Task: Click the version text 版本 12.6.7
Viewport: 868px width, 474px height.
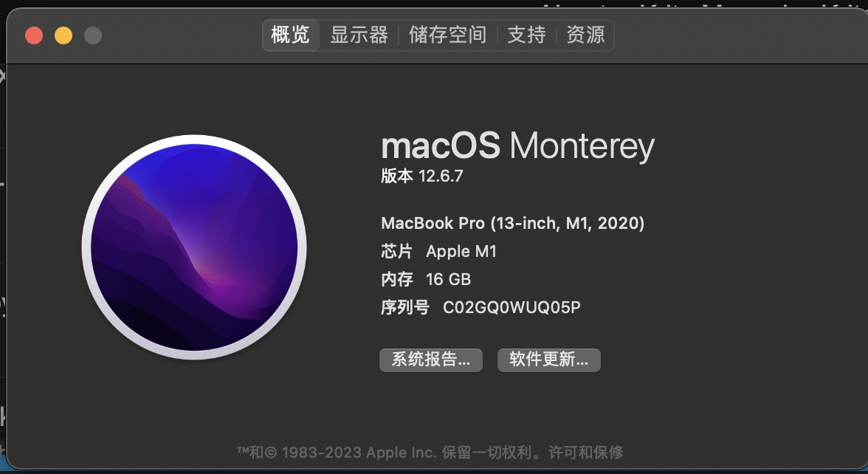Action: coord(422,176)
